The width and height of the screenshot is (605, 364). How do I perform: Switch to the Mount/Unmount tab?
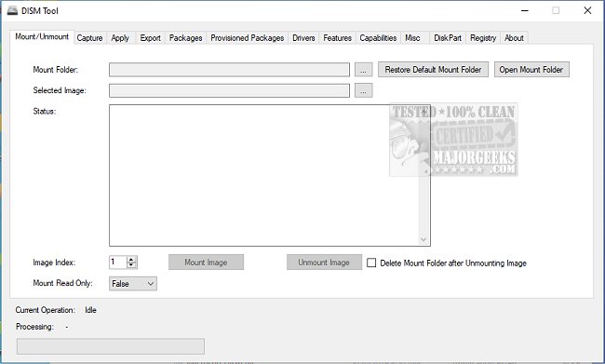coord(42,36)
